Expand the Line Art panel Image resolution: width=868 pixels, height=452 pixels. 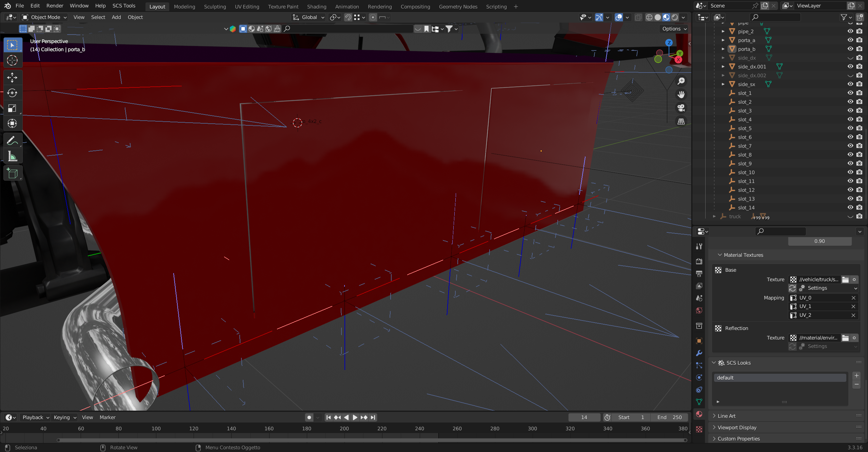[x=727, y=416]
